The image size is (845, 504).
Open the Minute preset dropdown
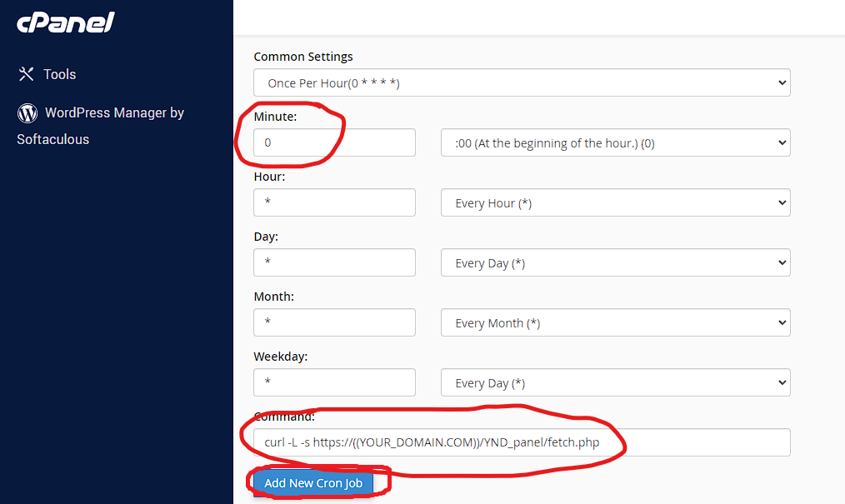[x=616, y=142]
